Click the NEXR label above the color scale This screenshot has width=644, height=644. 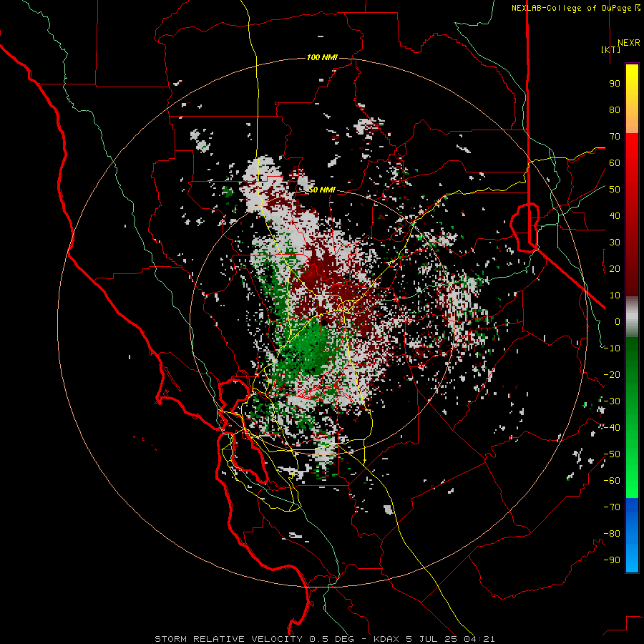coord(629,43)
